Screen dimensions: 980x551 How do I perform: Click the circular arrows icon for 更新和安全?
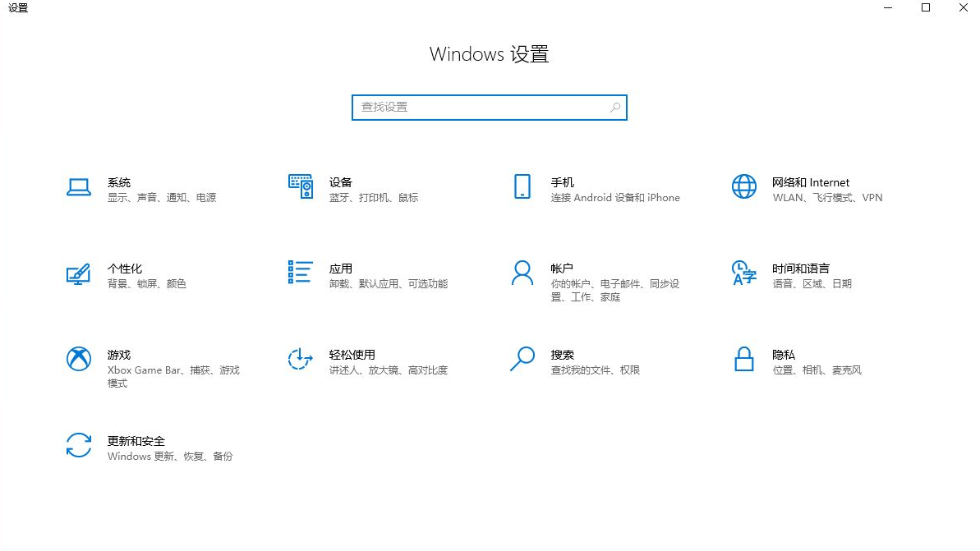click(79, 445)
